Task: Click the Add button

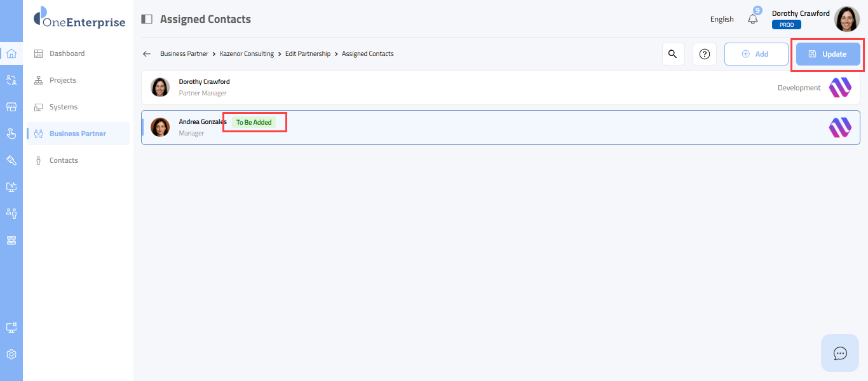Action: point(756,54)
